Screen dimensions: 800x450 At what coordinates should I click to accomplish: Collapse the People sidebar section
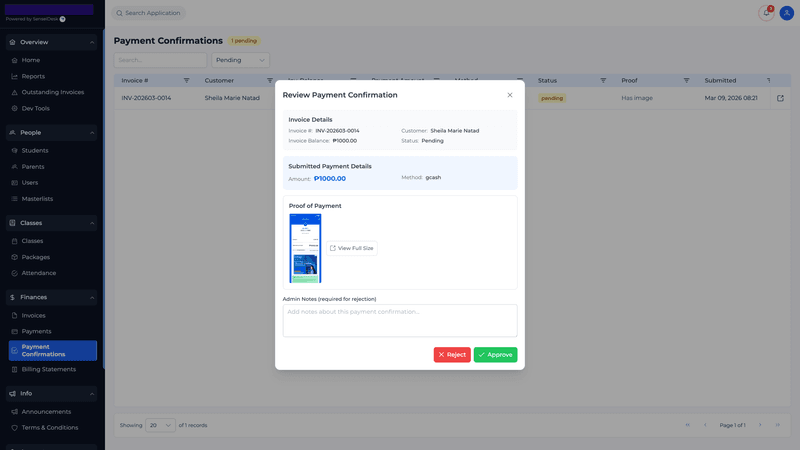92,133
